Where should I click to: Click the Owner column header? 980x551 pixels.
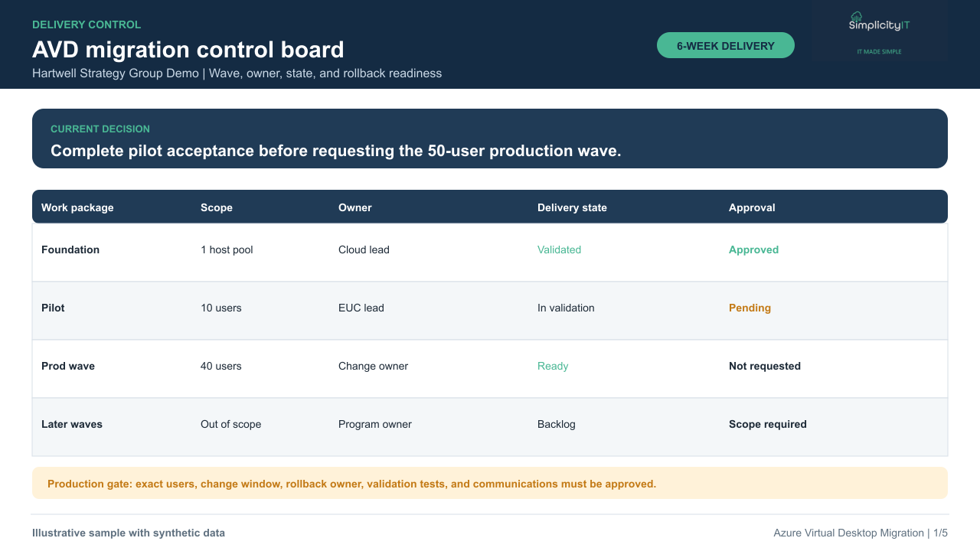355,207
